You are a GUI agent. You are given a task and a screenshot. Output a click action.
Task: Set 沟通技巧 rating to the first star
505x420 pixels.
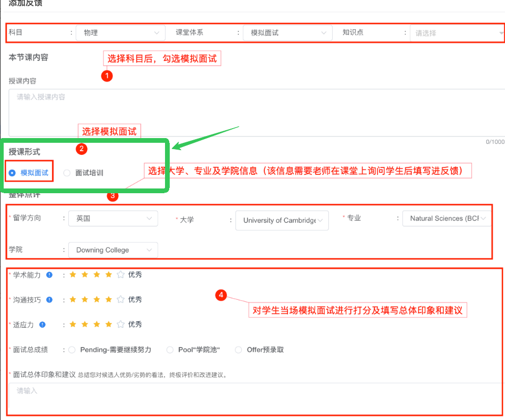[x=73, y=300]
